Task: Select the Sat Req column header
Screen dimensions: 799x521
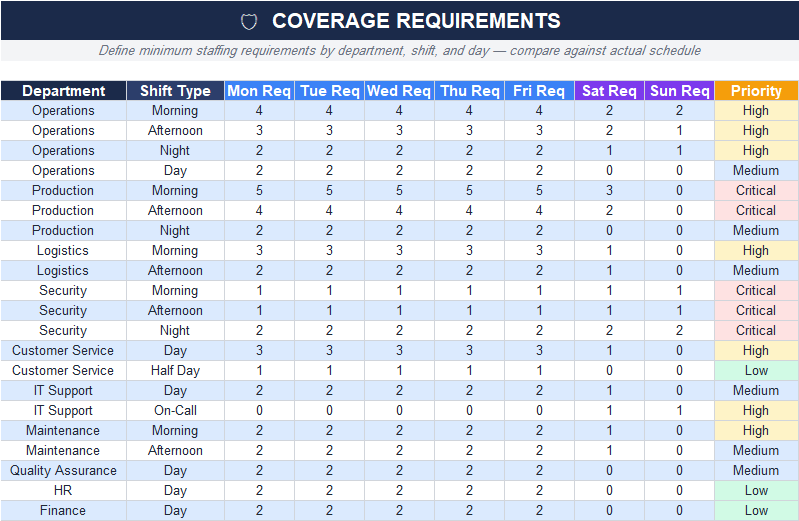Action: [609, 90]
